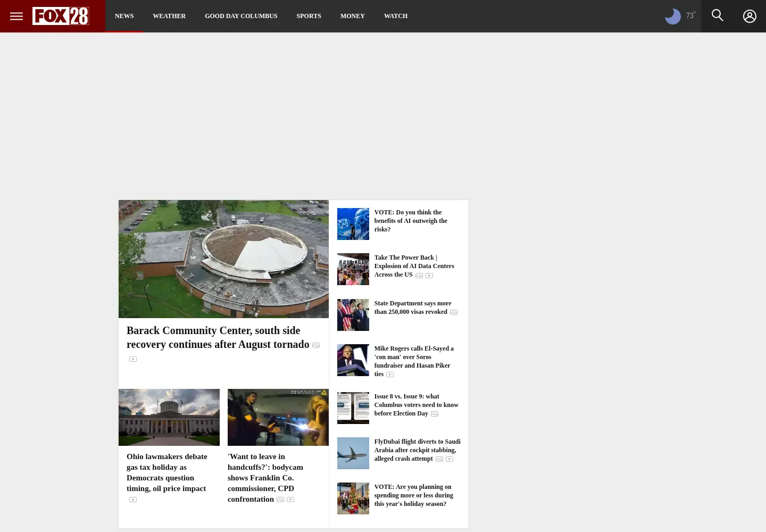The width and height of the screenshot is (766, 532).
Task: Open Mike Rogers El-Sayed 'con man' story
Action: tap(414, 361)
